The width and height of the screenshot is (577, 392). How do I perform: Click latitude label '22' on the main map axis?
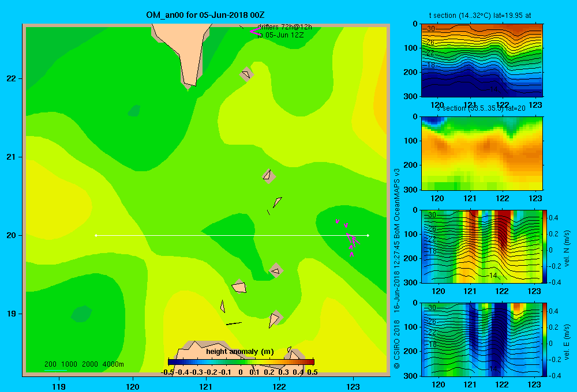[12, 79]
